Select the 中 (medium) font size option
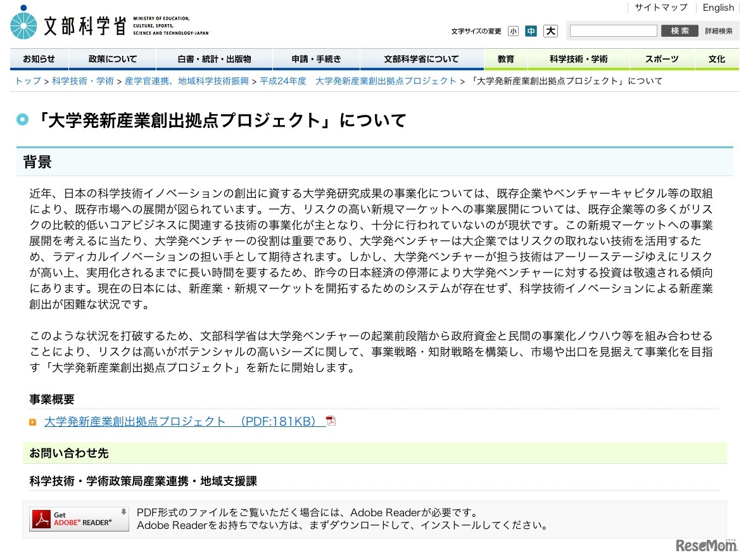Screen dimensions: 746x560 (531, 30)
